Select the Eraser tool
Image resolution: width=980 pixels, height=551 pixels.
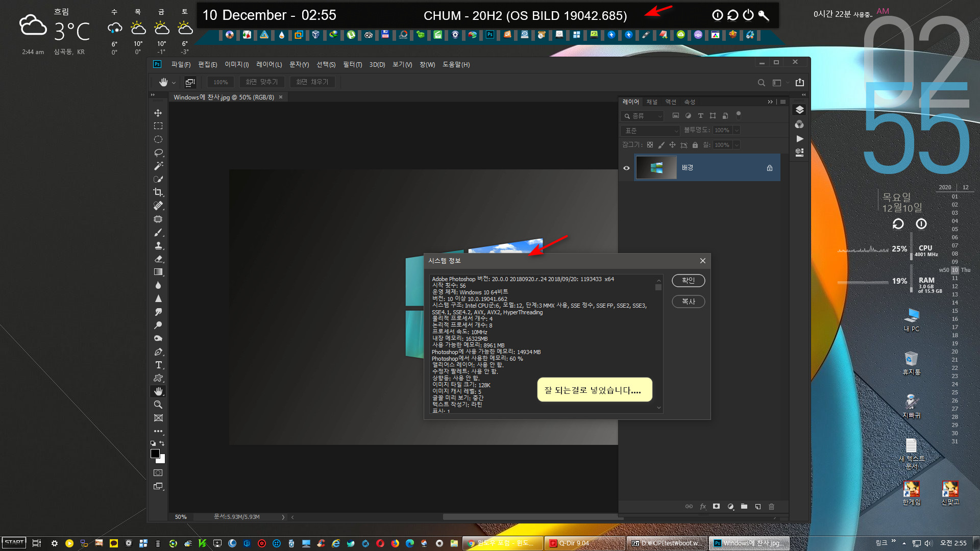(x=158, y=259)
